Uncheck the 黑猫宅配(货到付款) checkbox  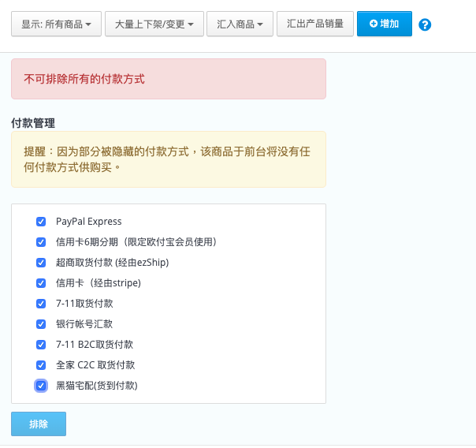[41, 386]
